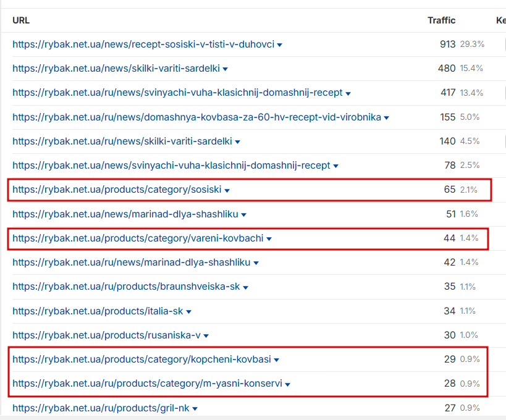Select the 4.5% traffic share
The height and width of the screenshot is (420, 506).
click(470, 141)
